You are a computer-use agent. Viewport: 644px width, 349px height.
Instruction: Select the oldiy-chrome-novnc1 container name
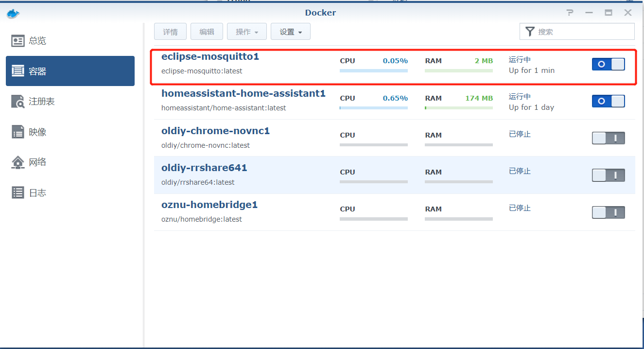(x=215, y=131)
